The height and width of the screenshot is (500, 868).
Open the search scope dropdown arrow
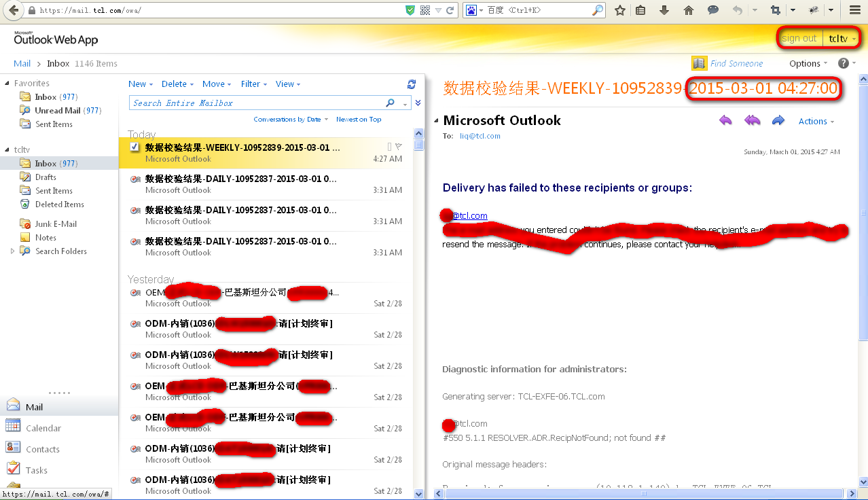(x=405, y=104)
